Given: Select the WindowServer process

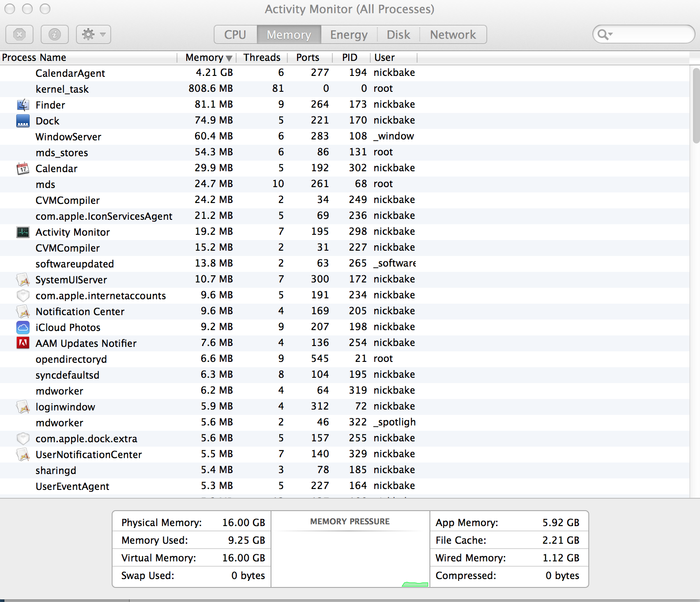Looking at the screenshot, I should pyautogui.click(x=345, y=137).
